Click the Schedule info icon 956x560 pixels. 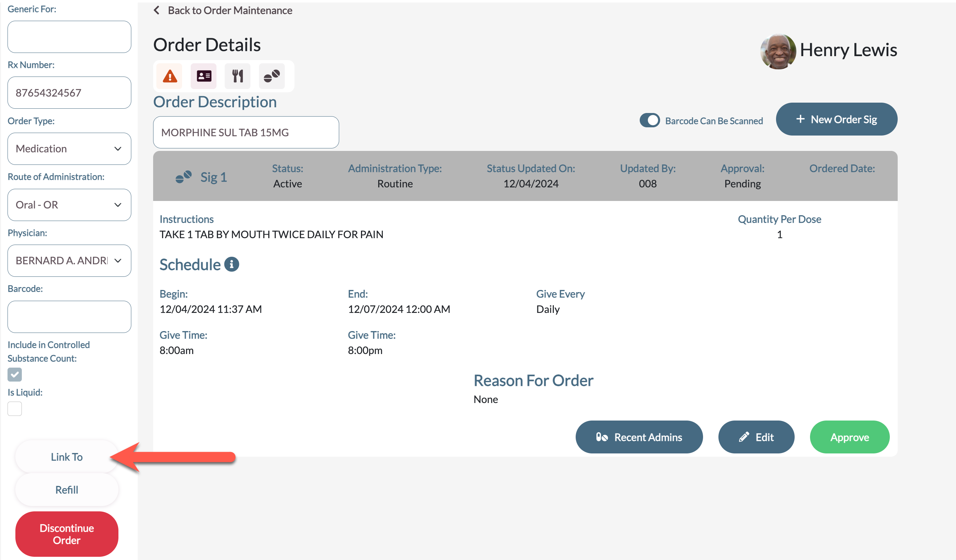[231, 264]
